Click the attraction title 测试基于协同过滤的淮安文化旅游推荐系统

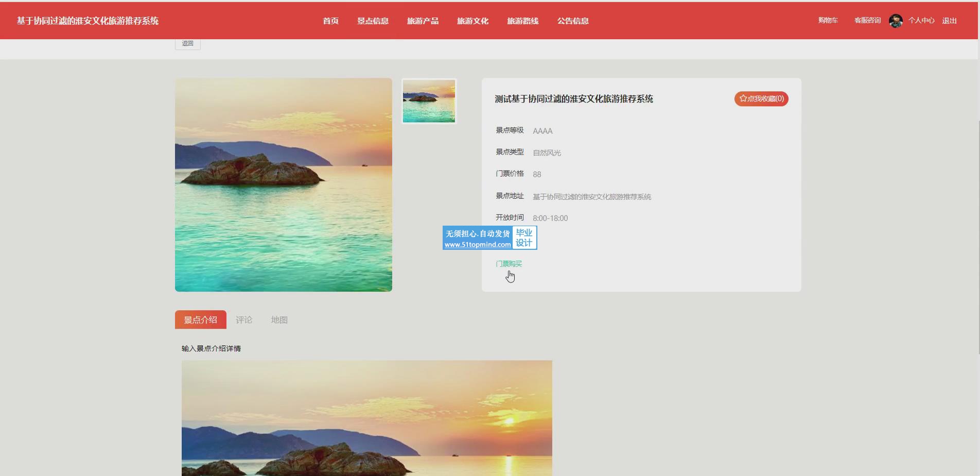tap(574, 98)
